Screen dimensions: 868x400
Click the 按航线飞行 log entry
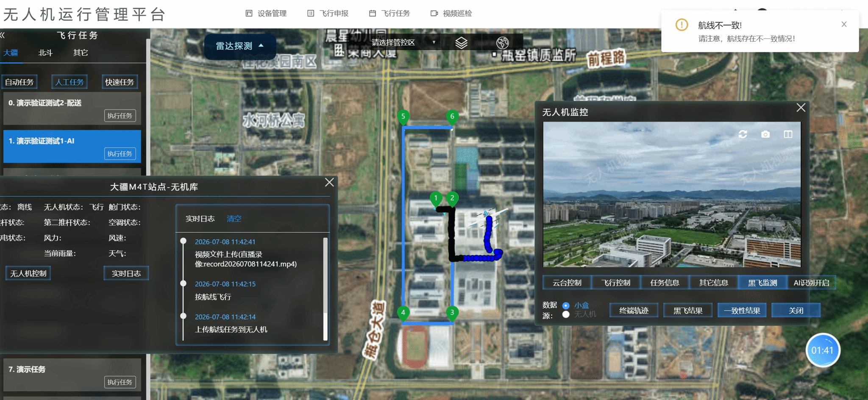[213, 297]
